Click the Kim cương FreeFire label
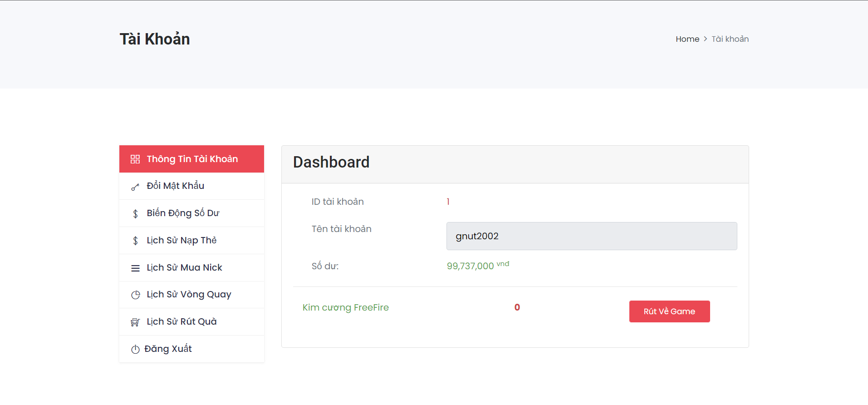The width and height of the screenshot is (868, 405). pyautogui.click(x=346, y=307)
